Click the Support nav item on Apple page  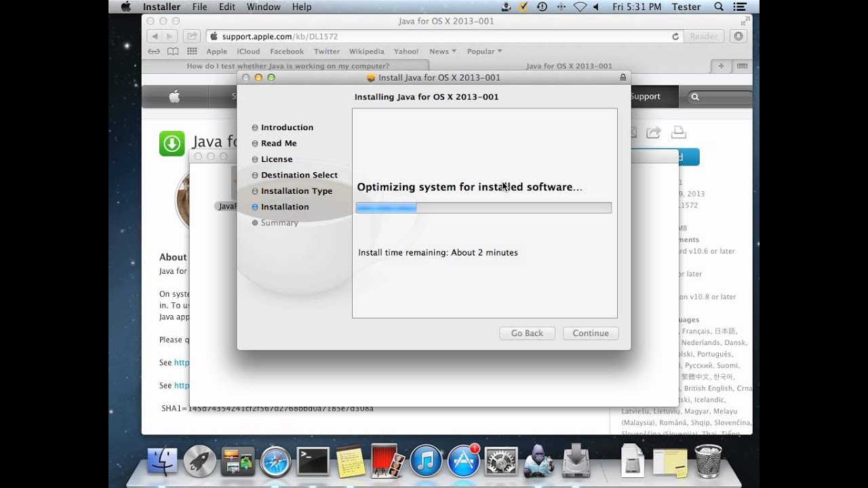tap(645, 96)
